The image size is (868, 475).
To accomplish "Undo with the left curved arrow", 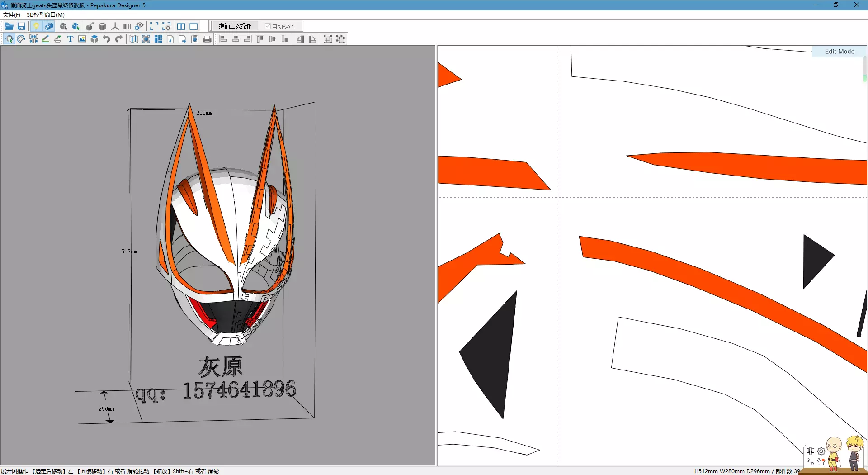I will coord(107,39).
